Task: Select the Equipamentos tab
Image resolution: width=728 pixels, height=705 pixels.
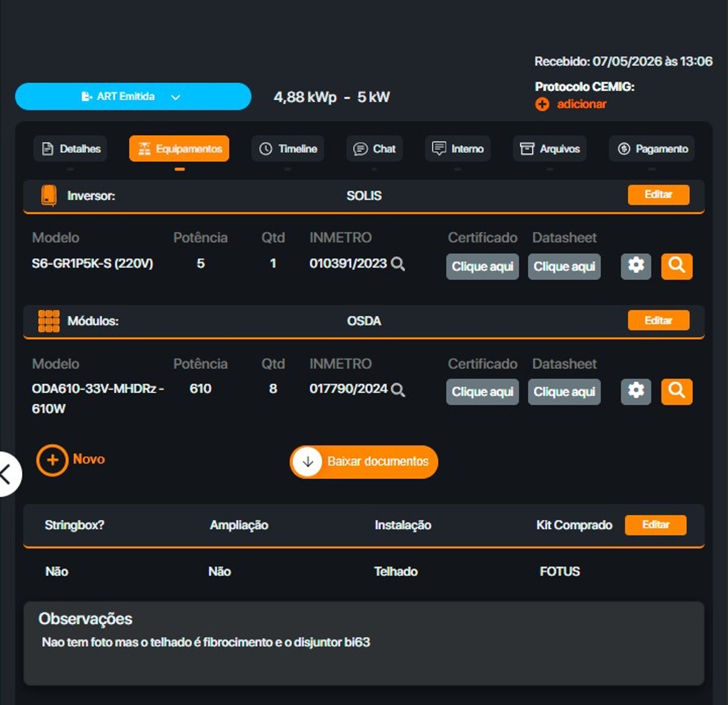Action: point(179,149)
